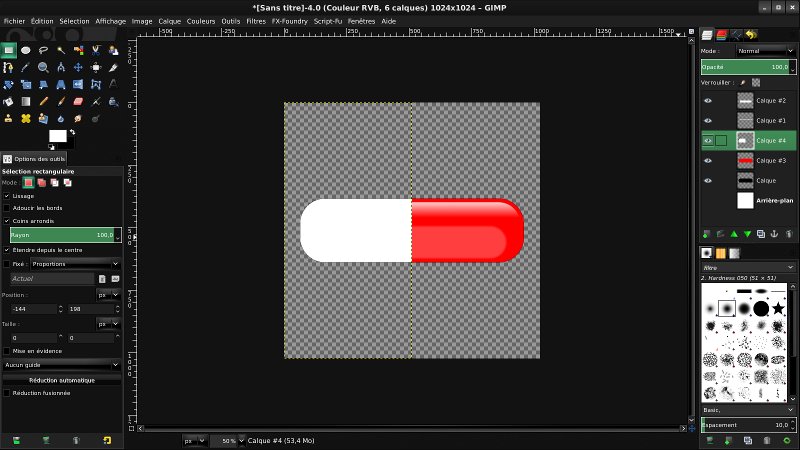
Task: Select the Paths tool
Action: [x=8, y=67]
